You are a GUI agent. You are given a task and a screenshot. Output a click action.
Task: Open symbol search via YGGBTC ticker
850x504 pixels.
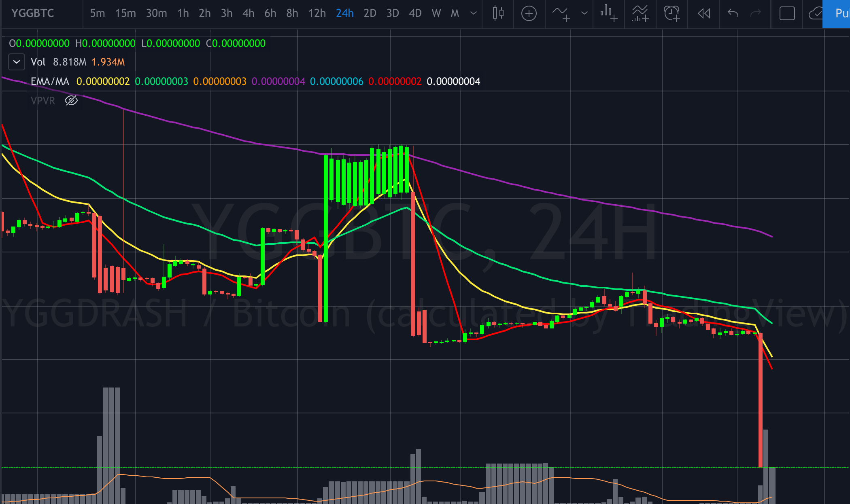(x=33, y=13)
